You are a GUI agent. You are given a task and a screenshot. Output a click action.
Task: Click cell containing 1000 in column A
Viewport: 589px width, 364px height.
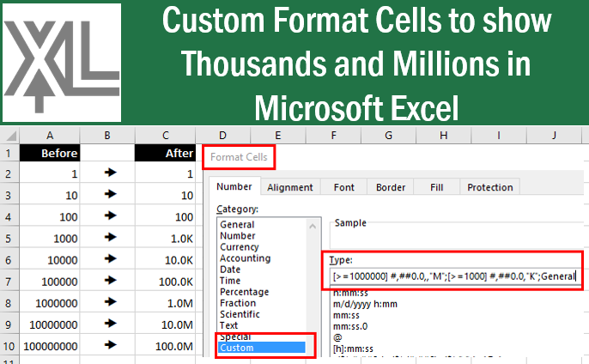[50, 239]
